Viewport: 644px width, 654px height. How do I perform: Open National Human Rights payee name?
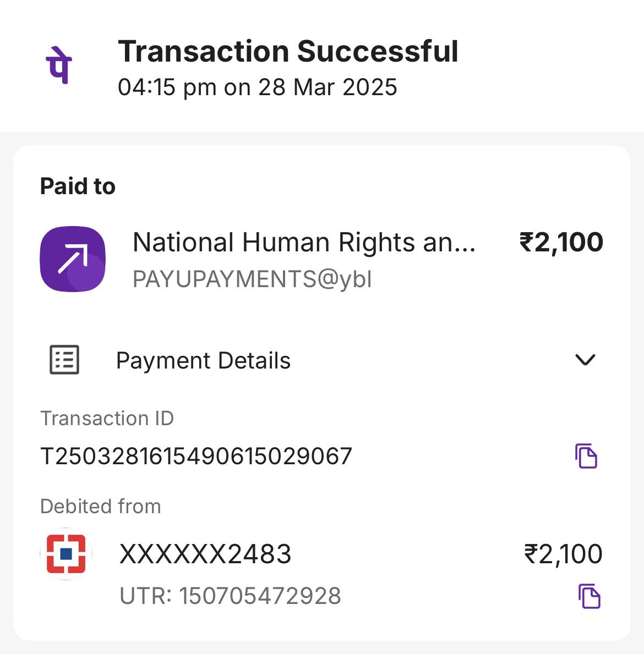click(x=304, y=243)
